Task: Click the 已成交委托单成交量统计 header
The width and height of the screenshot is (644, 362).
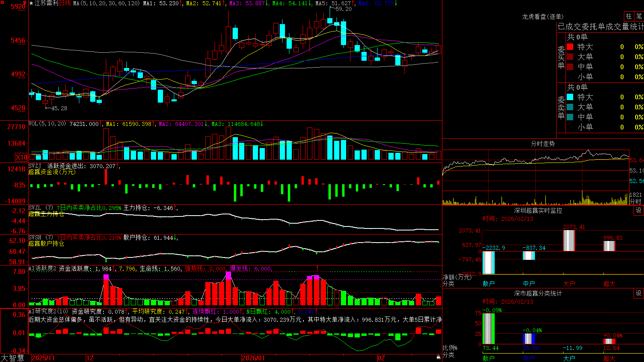Action: pyautogui.click(x=601, y=27)
